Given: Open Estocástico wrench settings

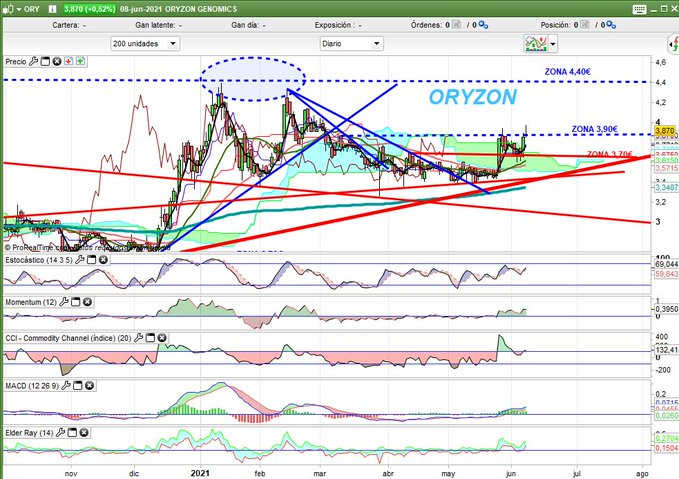Looking at the screenshot, I should [80, 260].
